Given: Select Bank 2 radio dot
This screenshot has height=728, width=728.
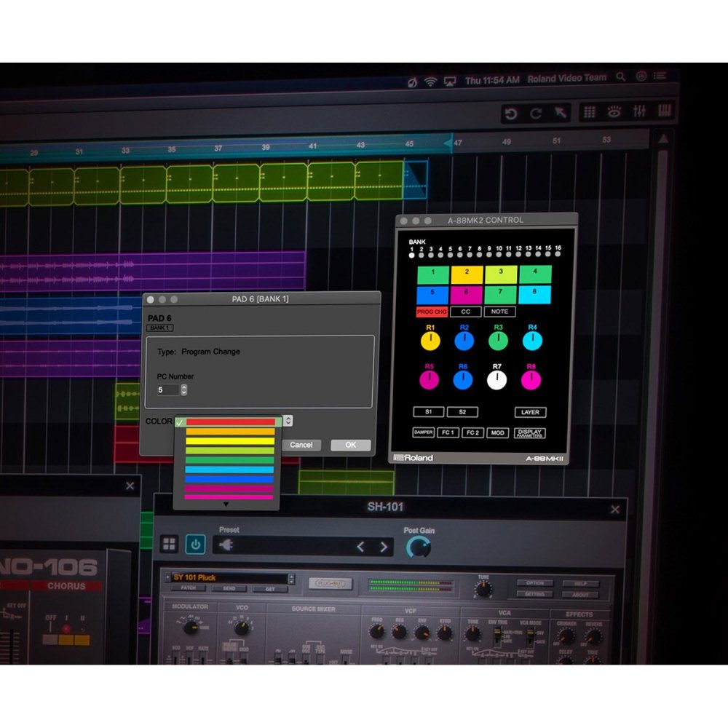Looking at the screenshot, I should tap(422, 256).
